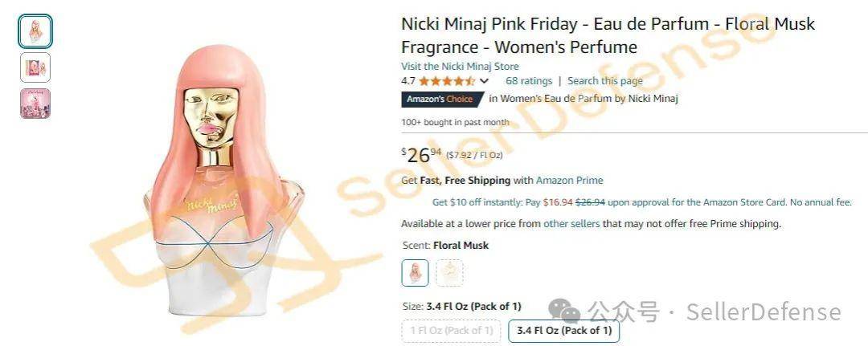Visit the Nicki Minaj Store link
Viewport: 868px width, 346px height.
point(460,67)
